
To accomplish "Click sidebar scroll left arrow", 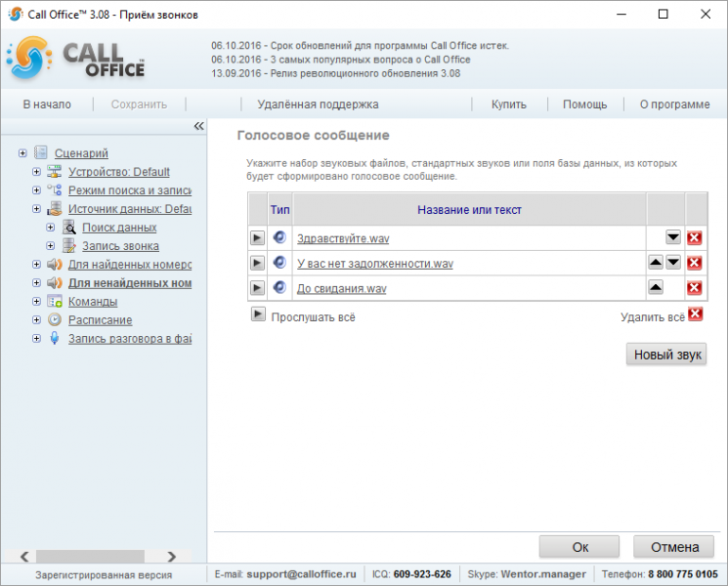I will tap(24, 556).
